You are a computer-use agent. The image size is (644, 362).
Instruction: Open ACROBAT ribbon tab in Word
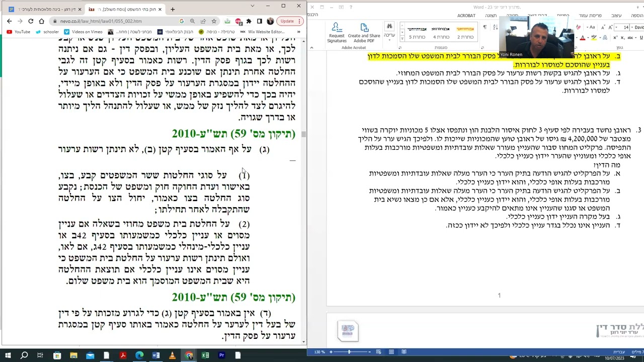(x=466, y=16)
